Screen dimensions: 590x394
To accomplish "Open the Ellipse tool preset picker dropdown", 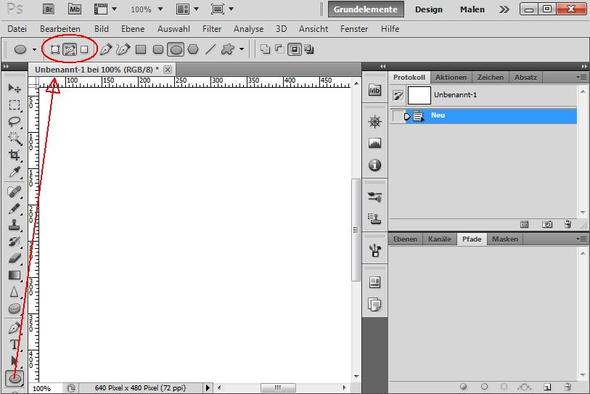I will point(34,49).
